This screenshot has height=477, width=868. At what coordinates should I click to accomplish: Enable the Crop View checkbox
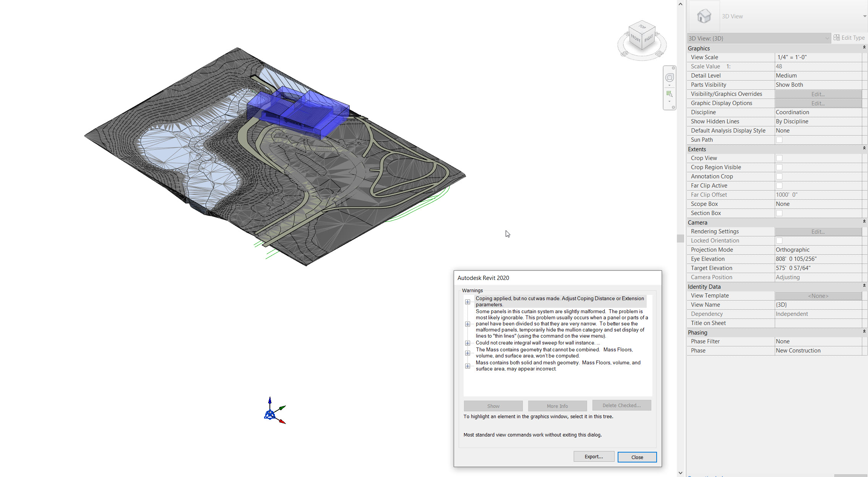779,158
